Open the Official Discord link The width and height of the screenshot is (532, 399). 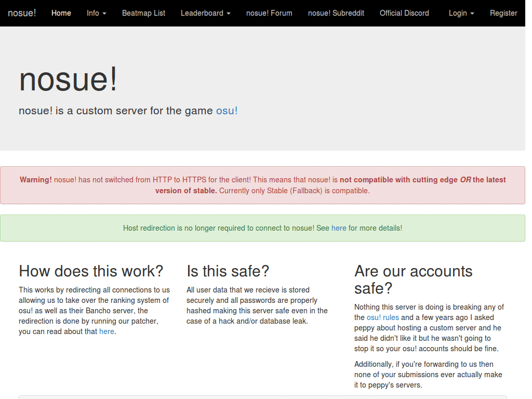coord(404,13)
